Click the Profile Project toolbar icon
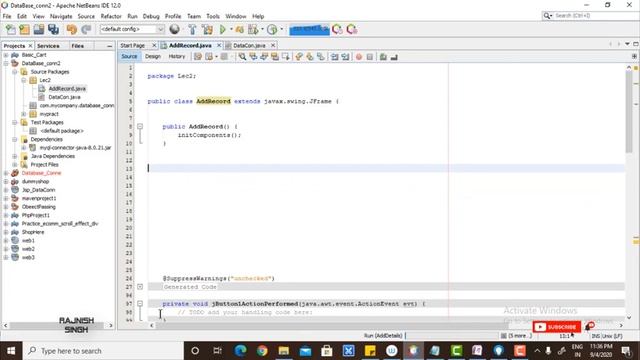Image resolution: width=640 pixels, height=360 pixels. tap(272, 29)
